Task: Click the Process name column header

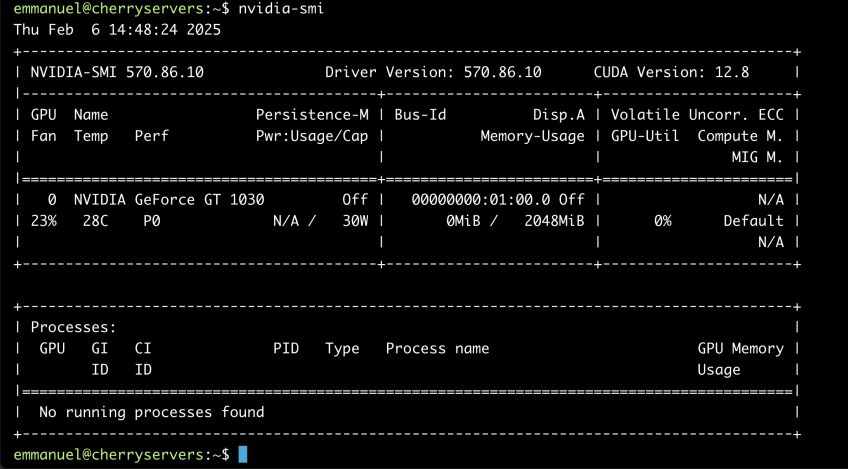Action: [x=437, y=348]
